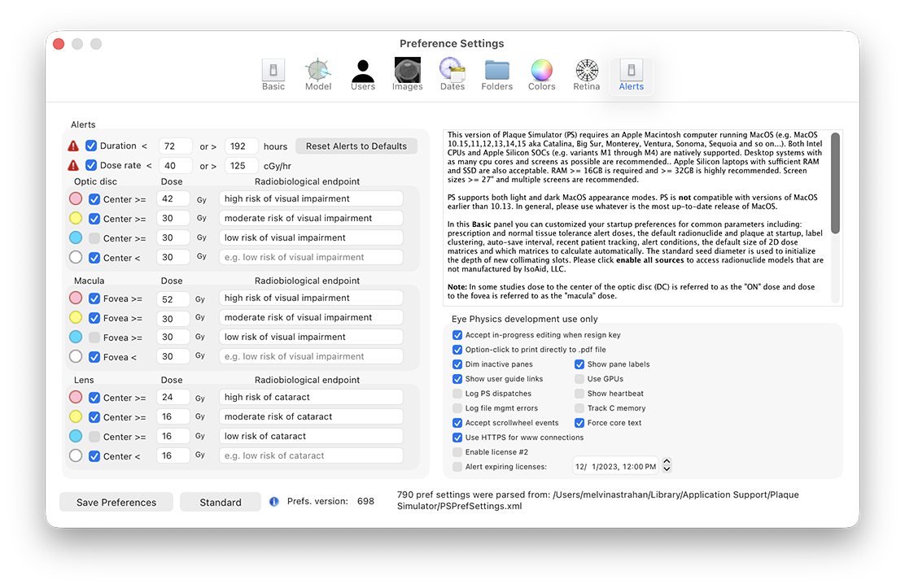Toggle the Duration alert checkbox
This screenshot has height=588, width=905.
tap(92, 146)
